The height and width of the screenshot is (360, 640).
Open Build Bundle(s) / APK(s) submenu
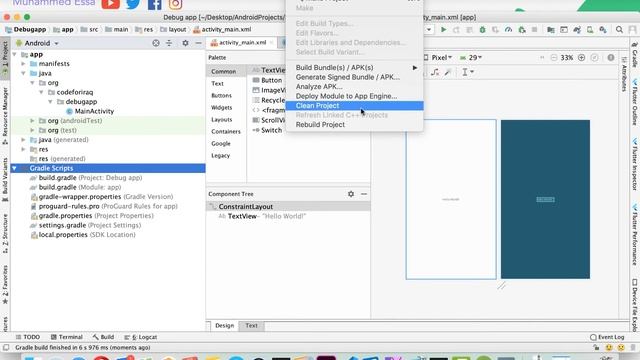(x=354, y=67)
